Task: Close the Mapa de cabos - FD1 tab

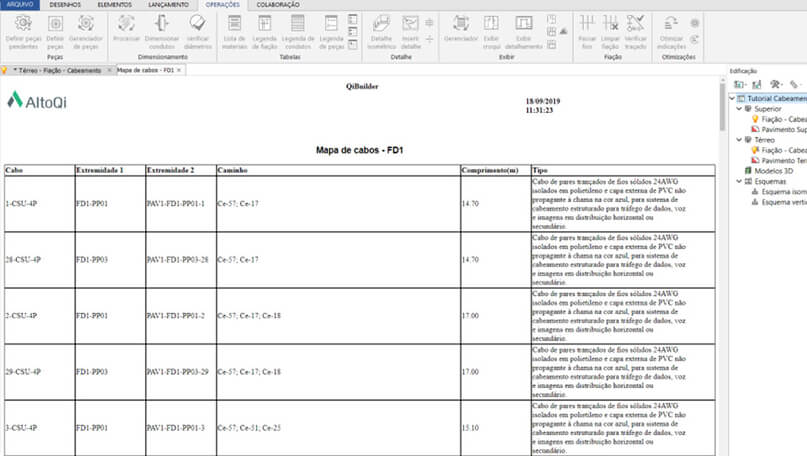Action: tap(179, 70)
